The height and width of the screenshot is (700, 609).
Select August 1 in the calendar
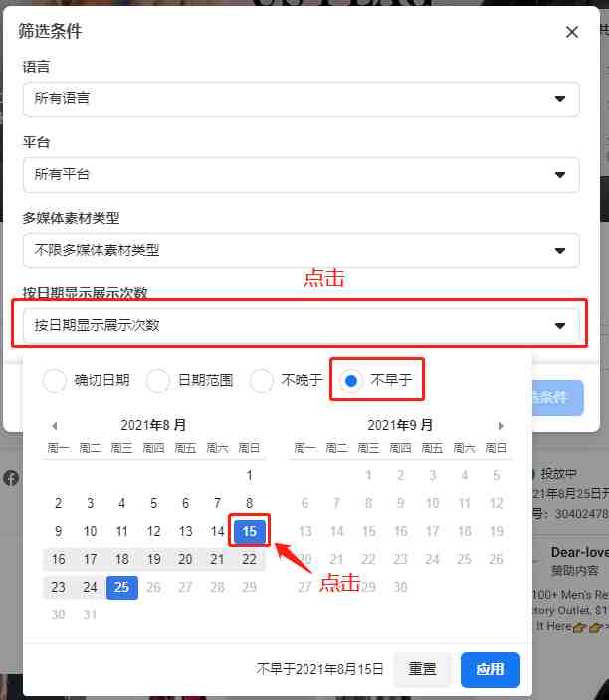[x=250, y=475]
